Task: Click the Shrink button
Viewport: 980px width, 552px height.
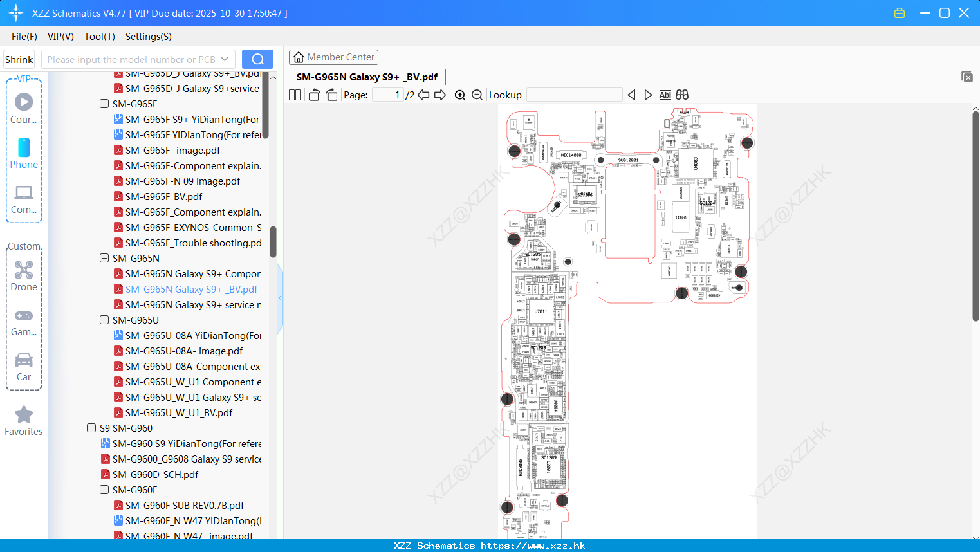Action: (19, 59)
